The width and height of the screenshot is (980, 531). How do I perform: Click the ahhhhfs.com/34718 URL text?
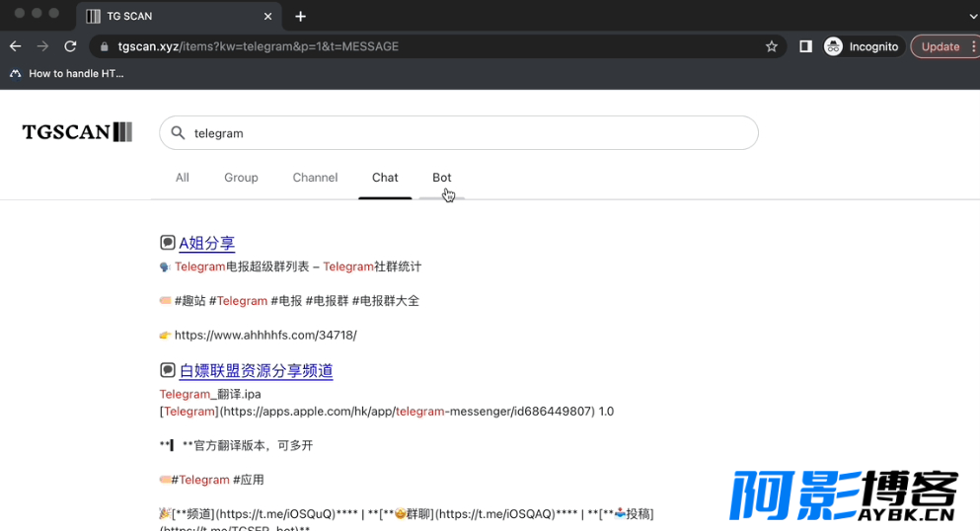(x=265, y=335)
